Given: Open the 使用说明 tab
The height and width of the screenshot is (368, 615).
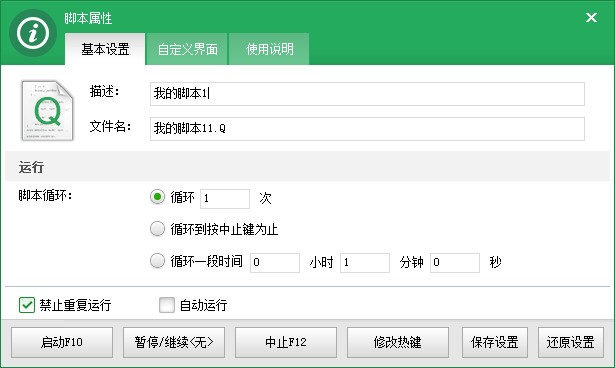Looking at the screenshot, I should click(x=269, y=49).
